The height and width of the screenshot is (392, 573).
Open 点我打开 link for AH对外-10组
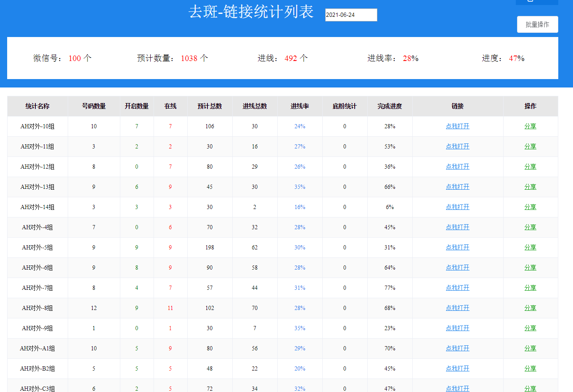pos(457,126)
